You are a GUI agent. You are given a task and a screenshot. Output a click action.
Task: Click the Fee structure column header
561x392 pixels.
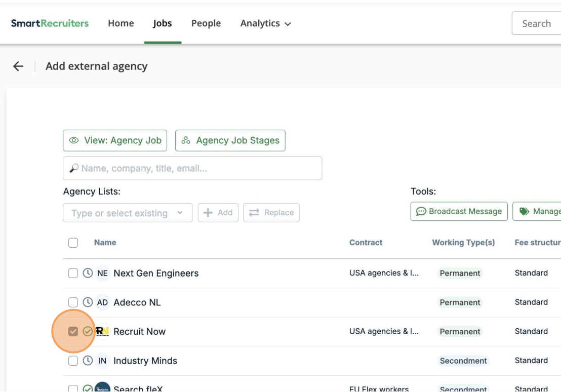[537, 243]
